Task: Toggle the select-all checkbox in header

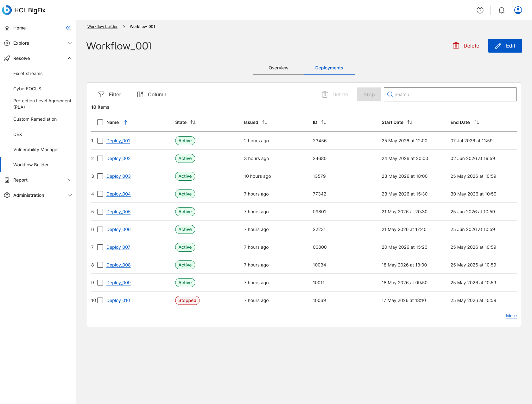Action: 100,122
